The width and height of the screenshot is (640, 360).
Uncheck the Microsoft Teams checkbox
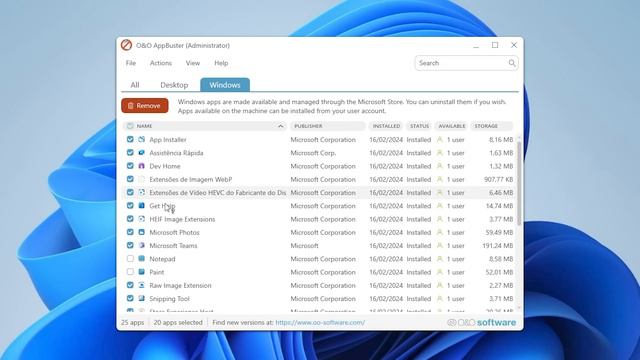130,246
